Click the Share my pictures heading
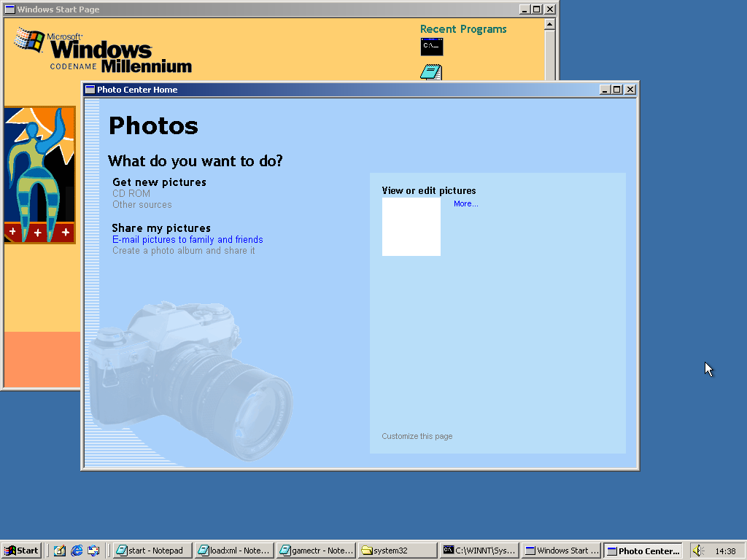This screenshot has width=747, height=560. (x=161, y=228)
